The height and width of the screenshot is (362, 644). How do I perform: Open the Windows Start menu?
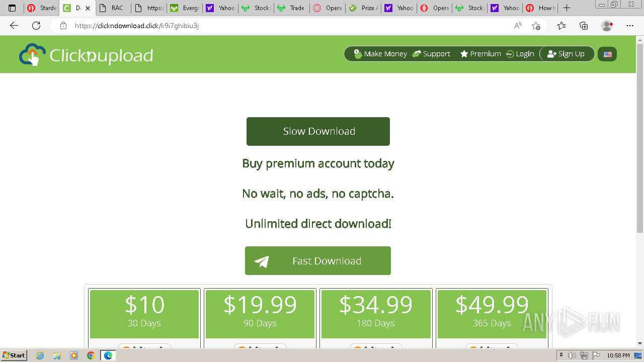point(14,355)
